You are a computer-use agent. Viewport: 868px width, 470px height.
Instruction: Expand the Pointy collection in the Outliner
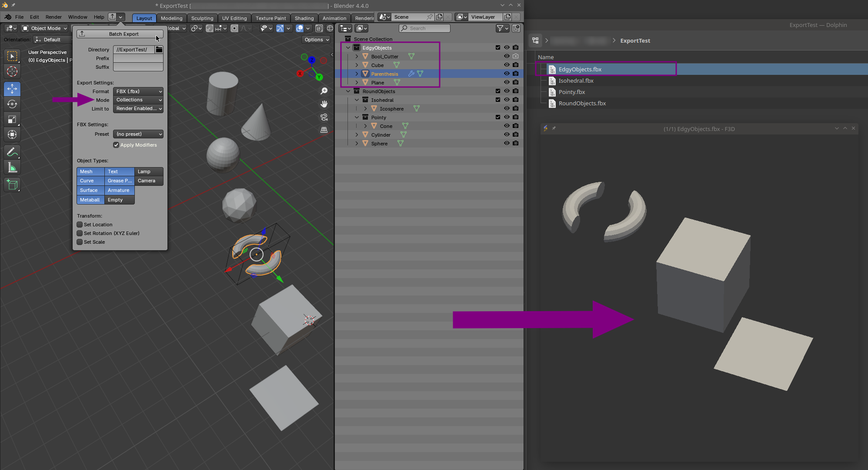357,117
